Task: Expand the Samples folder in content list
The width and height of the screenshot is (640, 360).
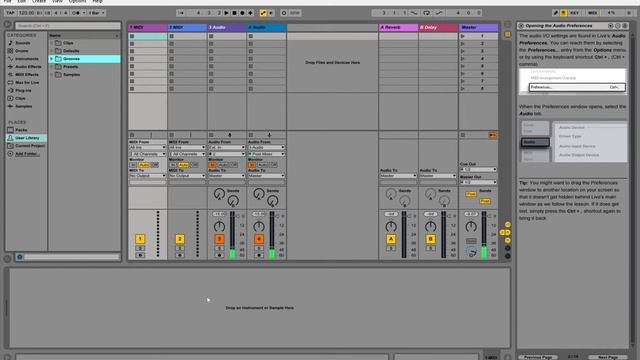Action: [52, 75]
